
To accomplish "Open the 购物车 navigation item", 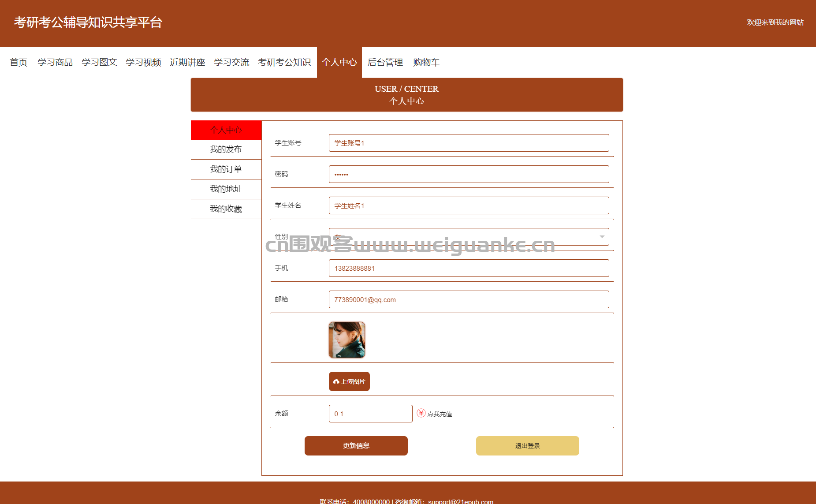I will (x=426, y=62).
